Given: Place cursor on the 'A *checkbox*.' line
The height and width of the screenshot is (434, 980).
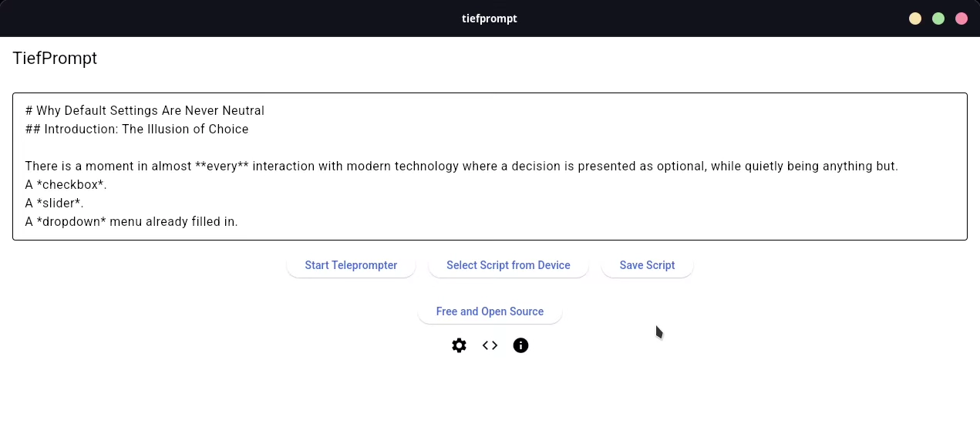Looking at the screenshot, I should click(66, 185).
